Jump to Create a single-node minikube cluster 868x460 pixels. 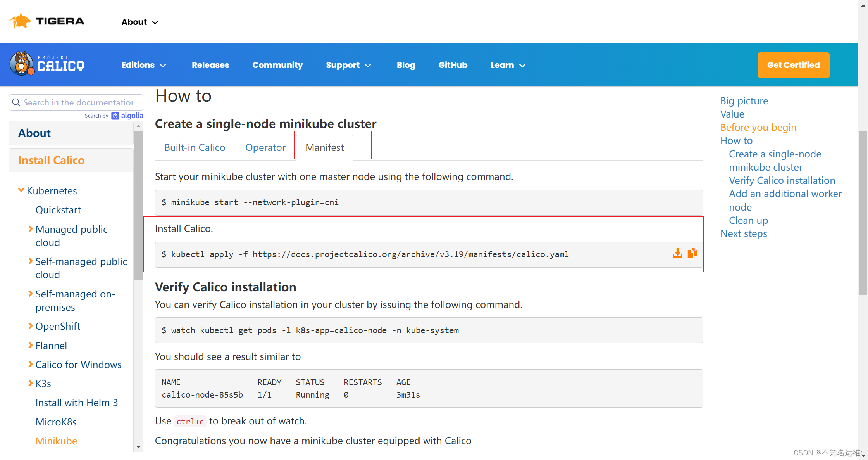(x=775, y=161)
